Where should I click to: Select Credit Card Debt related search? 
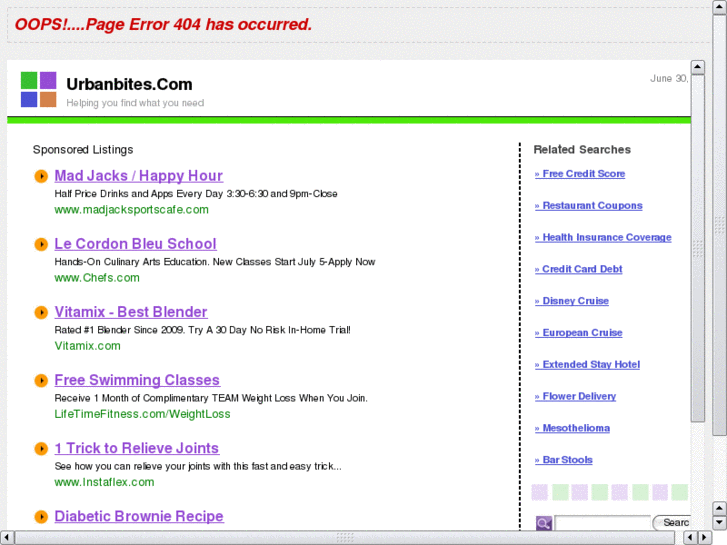point(578,269)
